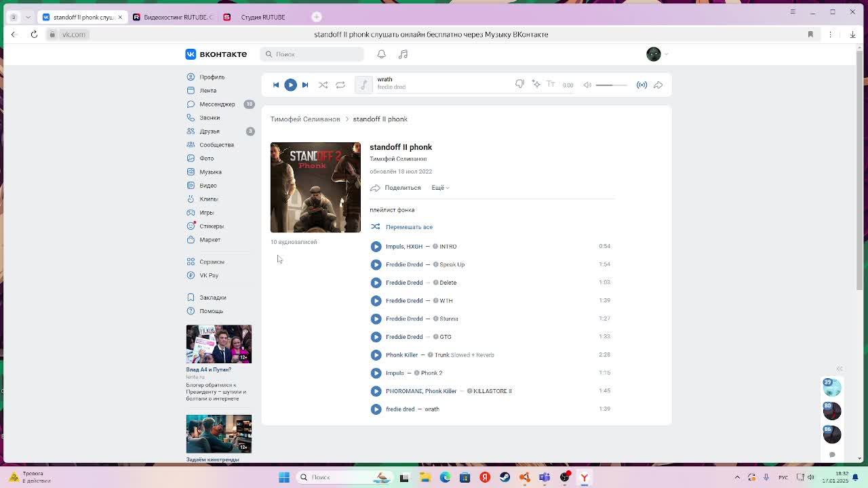Open playlist author Тимофей Селиванов under title
The width and height of the screenshot is (868, 488).
[x=398, y=159]
